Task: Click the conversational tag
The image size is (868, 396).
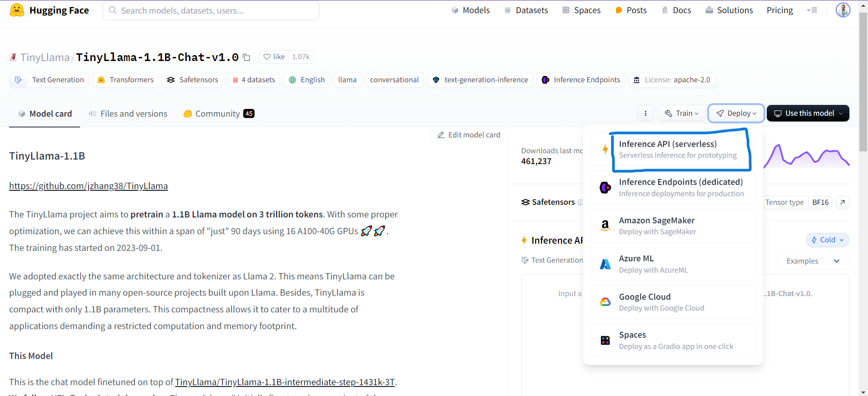Action: tap(394, 80)
